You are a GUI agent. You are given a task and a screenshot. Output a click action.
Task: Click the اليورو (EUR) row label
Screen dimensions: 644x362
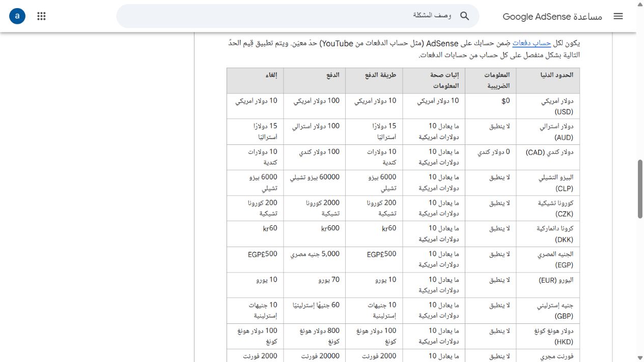tap(556, 280)
